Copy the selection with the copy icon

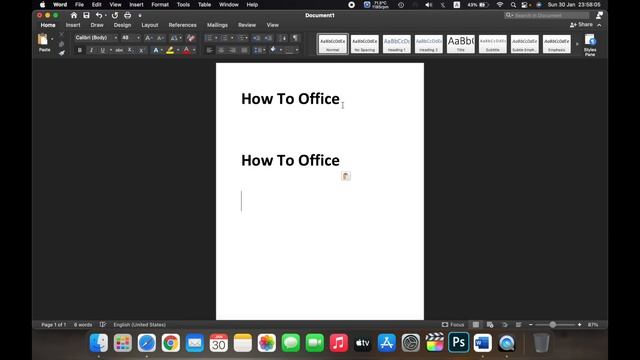click(62, 44)
